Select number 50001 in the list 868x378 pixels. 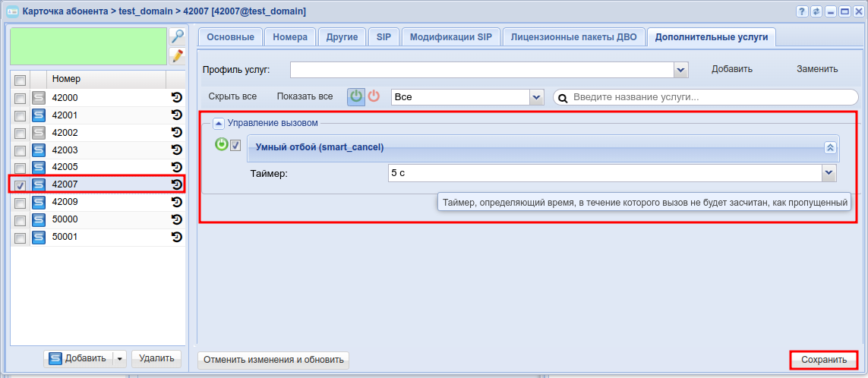[x=97, y=238]
